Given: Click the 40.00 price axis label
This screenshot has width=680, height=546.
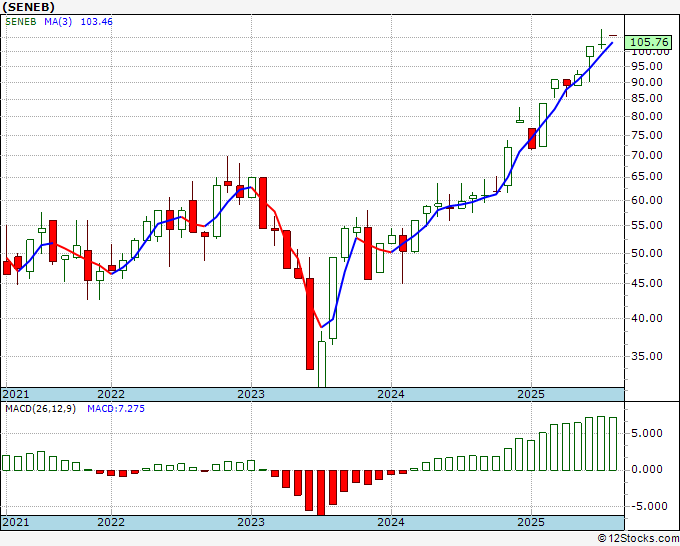Looking at the screenshot, I should tap(647, 318).
